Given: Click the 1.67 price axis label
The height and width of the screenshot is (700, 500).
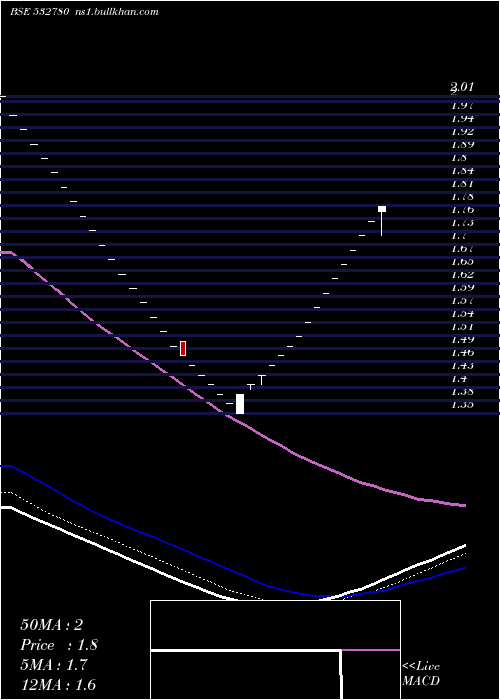Looking at the screenshot, I should click(462, 248).
